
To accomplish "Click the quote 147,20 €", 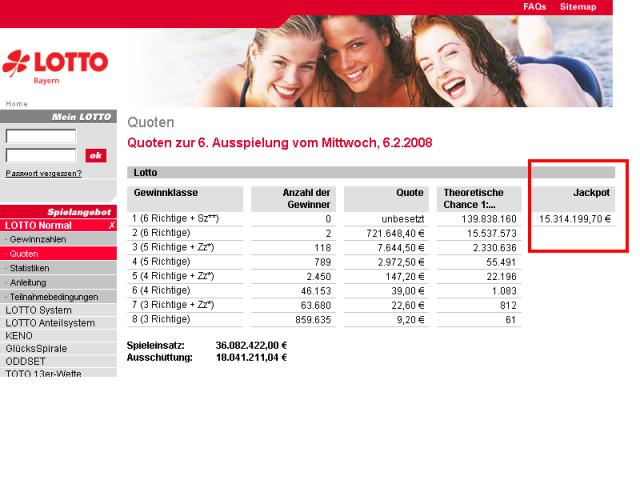I will coord(405,277).
